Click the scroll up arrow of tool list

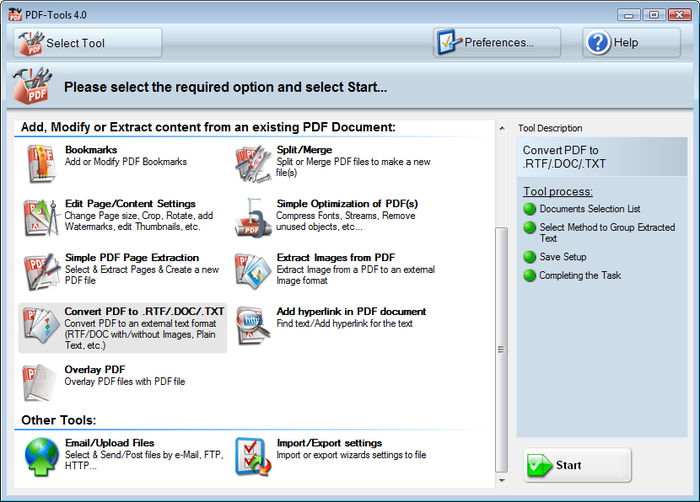click(502, 129)
